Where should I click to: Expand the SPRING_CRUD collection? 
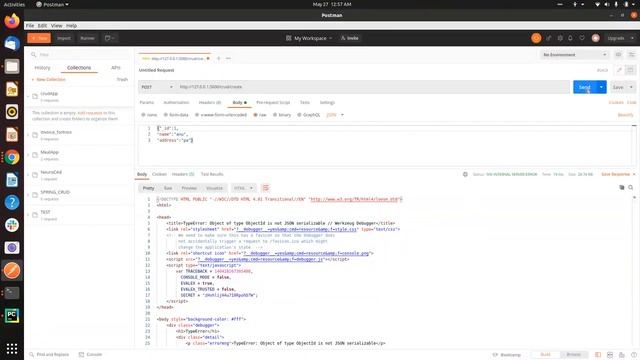point(28,195)
